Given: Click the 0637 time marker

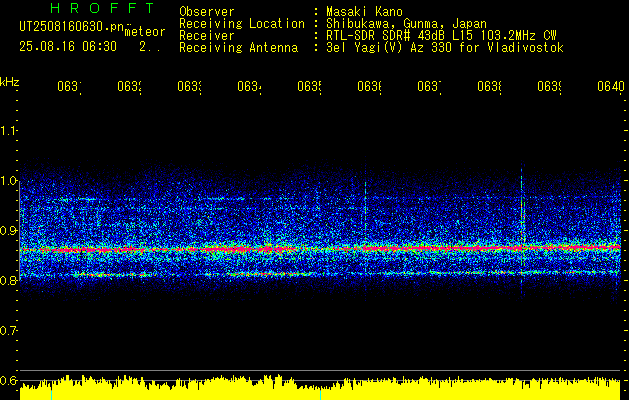Looking at the screenshot, I should (429, 86).
